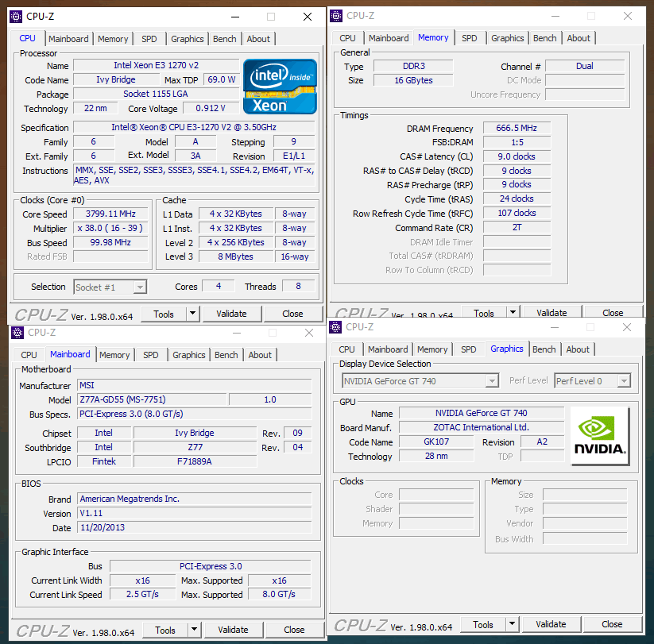The width and height of the screenshot is (654, 644).
Task: Click the processor name field 'Intel Xeon E3 1270 v2'
Action: [156, 65]
